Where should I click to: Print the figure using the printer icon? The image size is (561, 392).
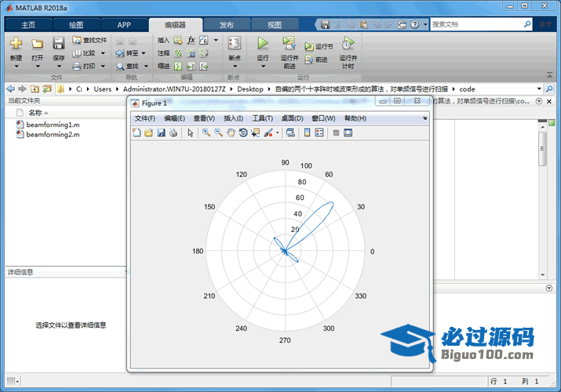173,133
